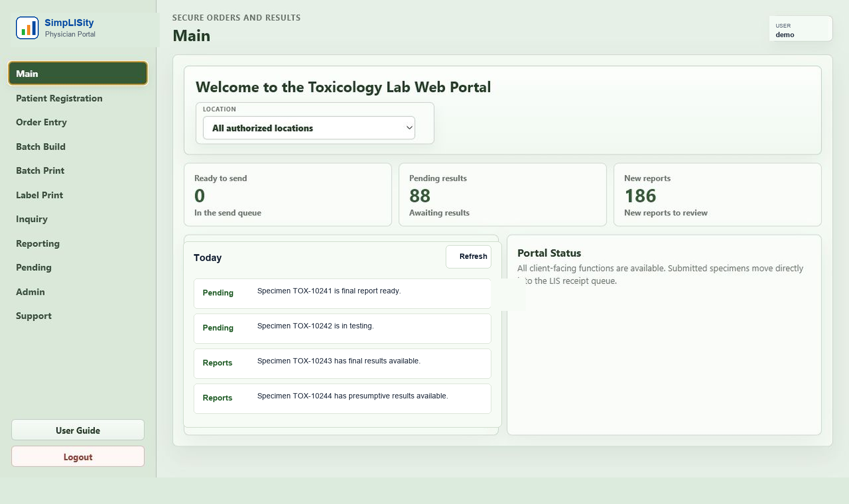Click the New reports to review caption

point(666,213)
